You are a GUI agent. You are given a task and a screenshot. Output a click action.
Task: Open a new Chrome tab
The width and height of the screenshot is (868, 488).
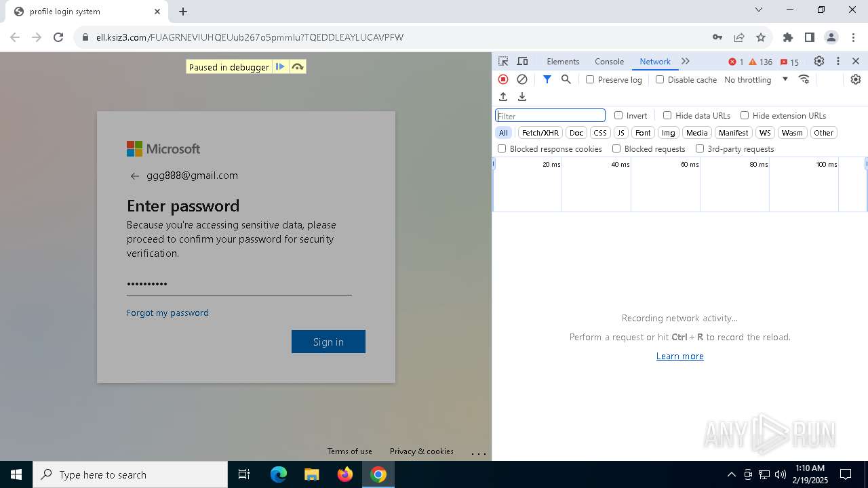pyautogui.click(x=183, y=12)
